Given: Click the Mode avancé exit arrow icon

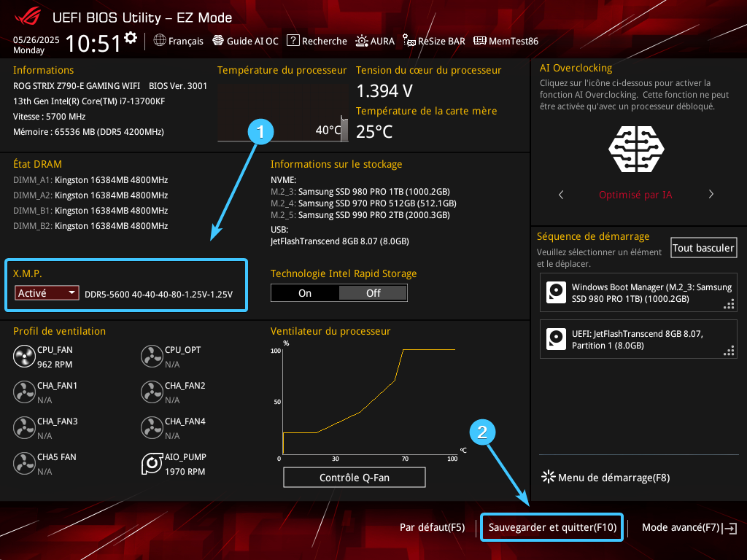Looking at the screenshot, I should pos(729,528).
